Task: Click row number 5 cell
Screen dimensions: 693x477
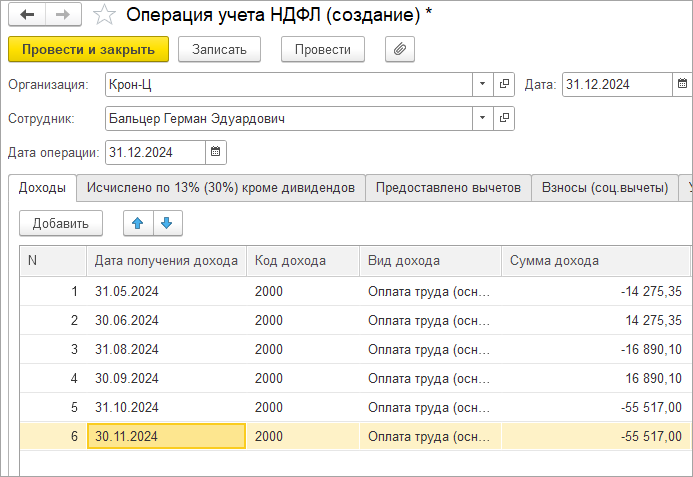Action: click(x=53, y=407)
